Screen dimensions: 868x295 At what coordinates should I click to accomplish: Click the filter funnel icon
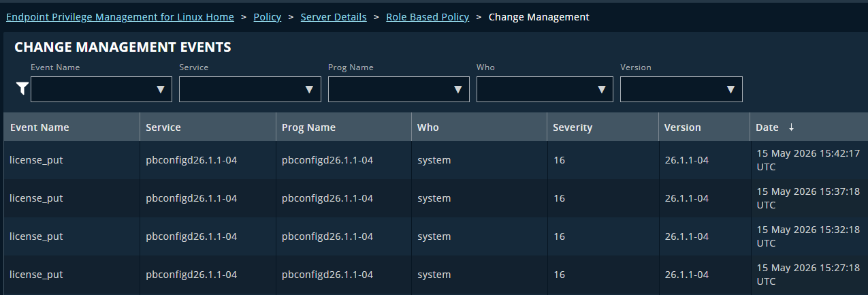[x=22, y=89]
